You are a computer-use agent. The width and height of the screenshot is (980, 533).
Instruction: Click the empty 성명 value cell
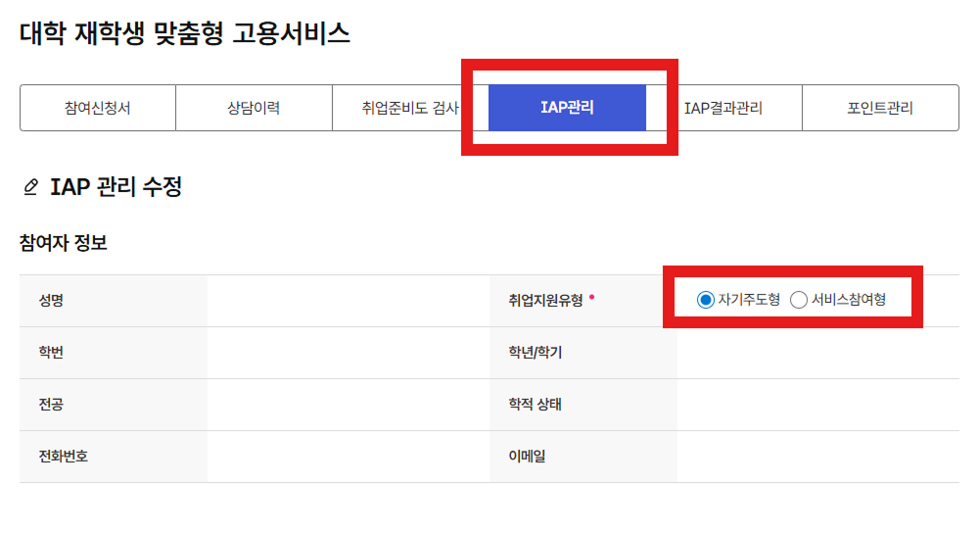348,301
